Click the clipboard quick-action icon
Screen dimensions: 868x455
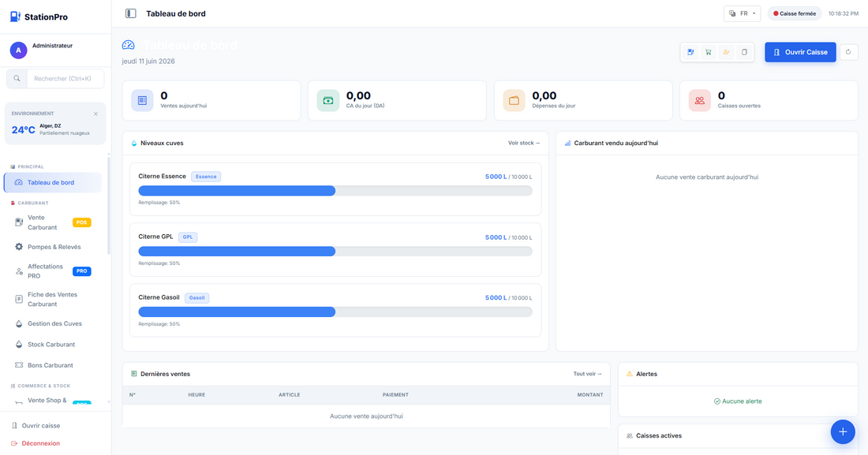(744, 52)
